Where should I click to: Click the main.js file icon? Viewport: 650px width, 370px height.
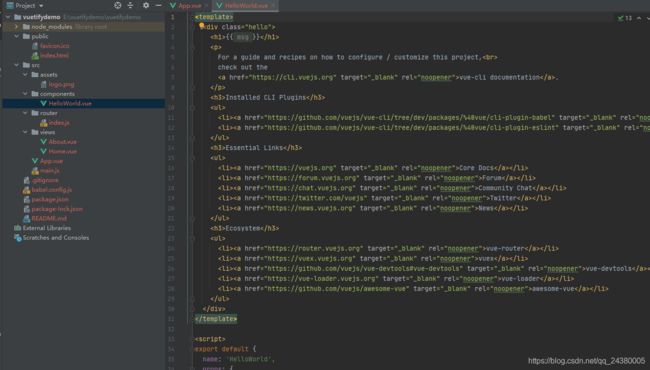[35, 170]
